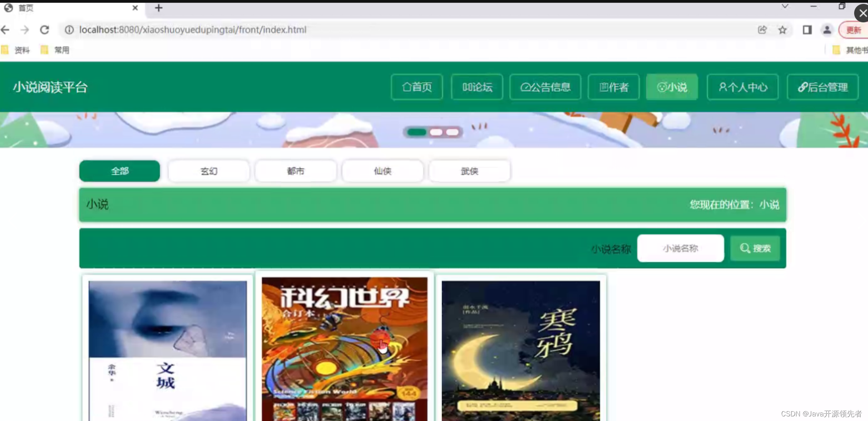Image resolution: width=868 pixels, height=421 pixels.
Task: Open the browser side panel icon
Action: [807, 30]
